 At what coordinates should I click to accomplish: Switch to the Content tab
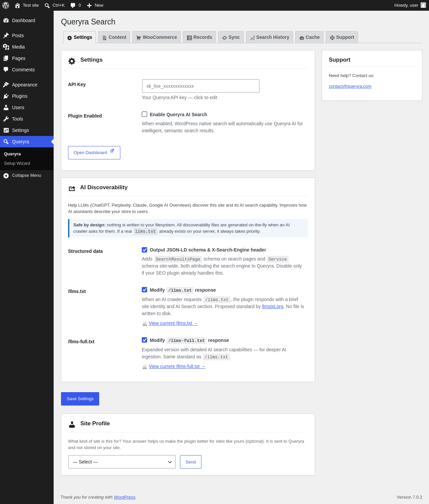click(x=114, y=37)
